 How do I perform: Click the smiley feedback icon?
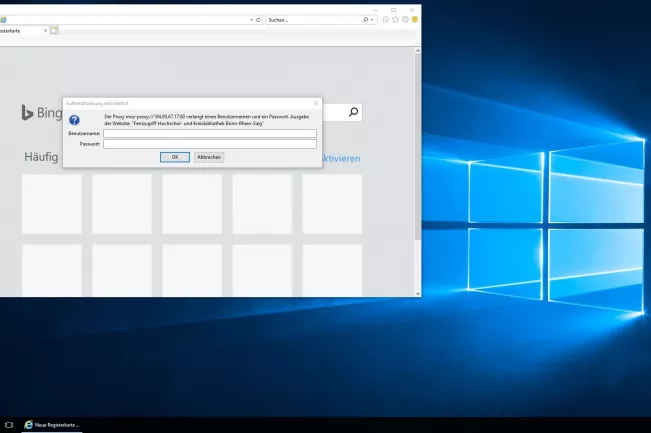click(x=414, y=19)
